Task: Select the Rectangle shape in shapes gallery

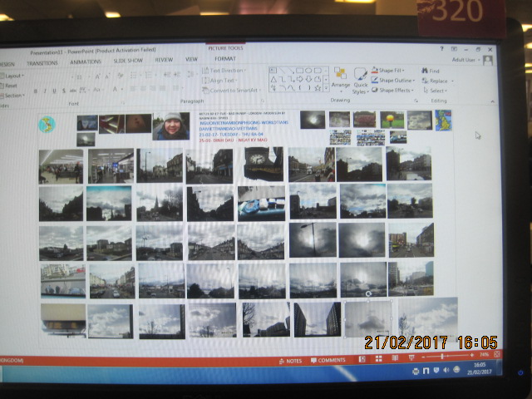Action: point(299,71)
